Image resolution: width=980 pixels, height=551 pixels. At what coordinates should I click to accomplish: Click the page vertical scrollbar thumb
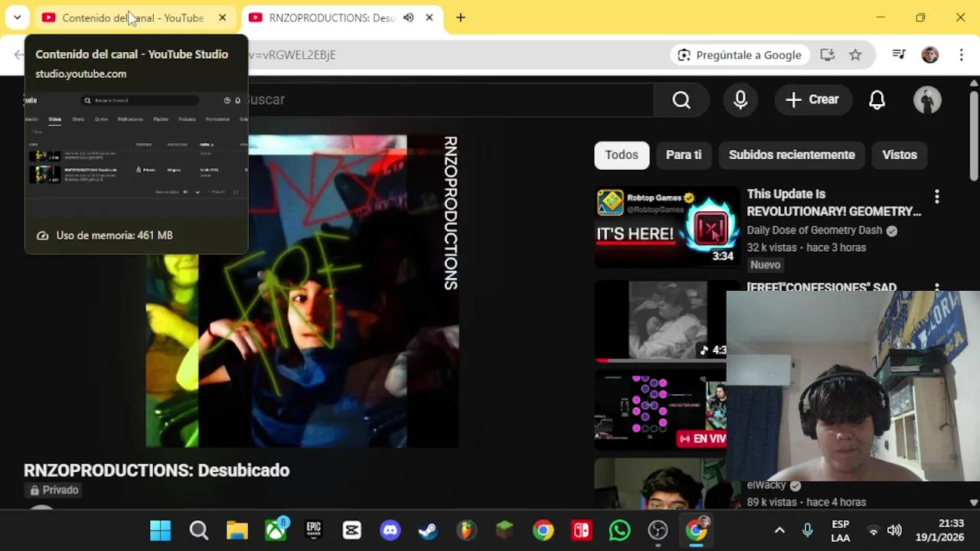click(x=974, y=136)
